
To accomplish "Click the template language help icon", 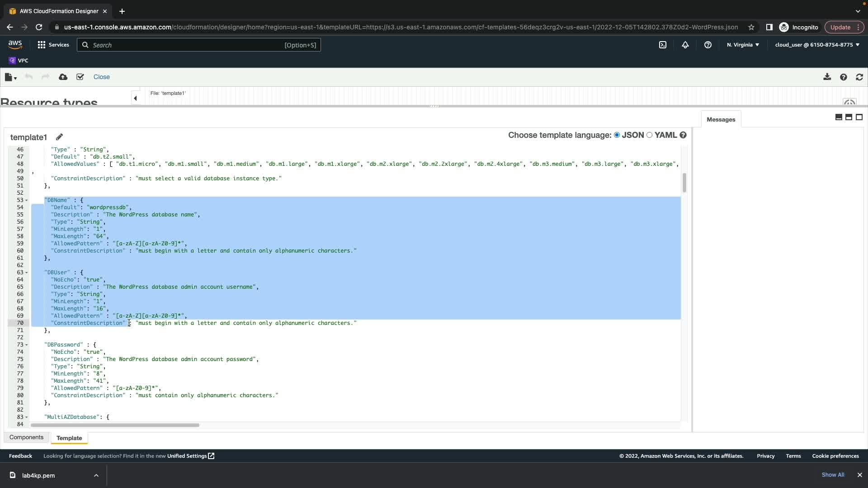I will click(x=683, y=135).
